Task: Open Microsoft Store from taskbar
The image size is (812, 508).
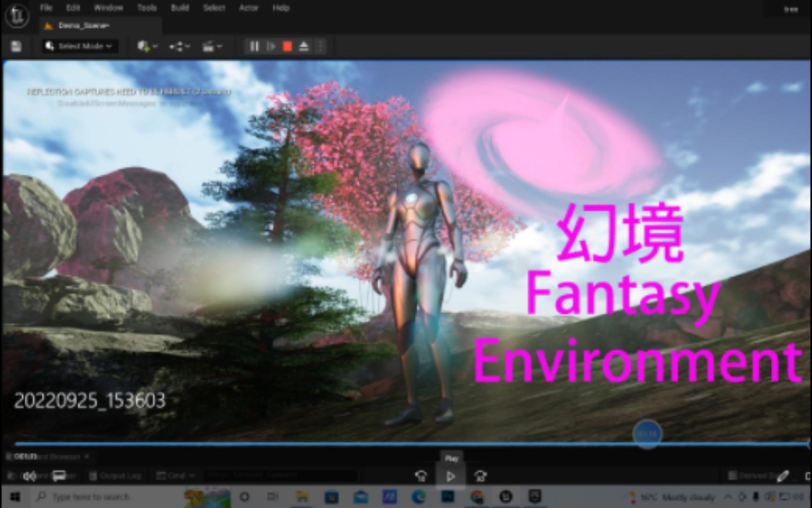Action: coord(331,497)
